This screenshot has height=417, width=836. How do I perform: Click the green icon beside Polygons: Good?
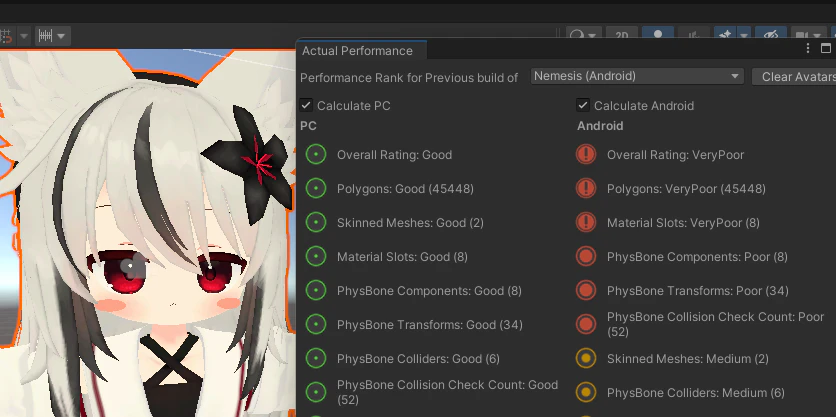coord(316,189)
